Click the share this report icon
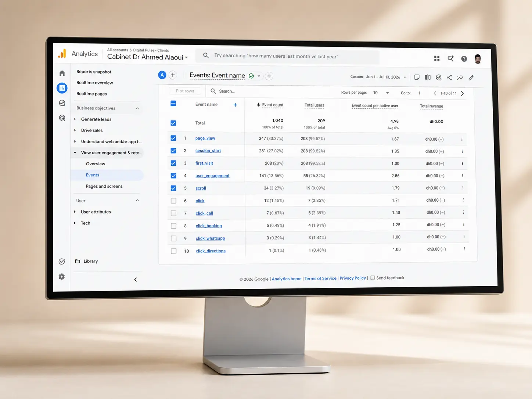This screenshot has width=532, height=399. click(449, 78)
